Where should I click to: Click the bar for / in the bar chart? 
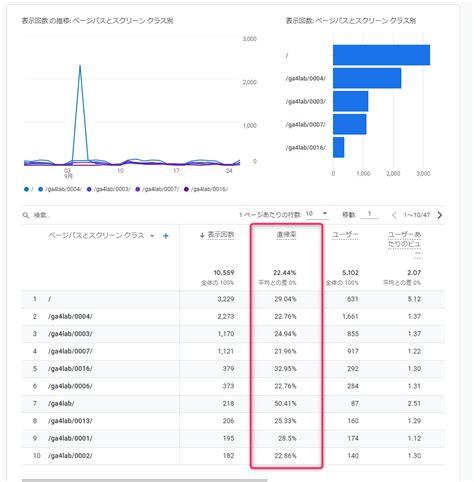point(381,55)
